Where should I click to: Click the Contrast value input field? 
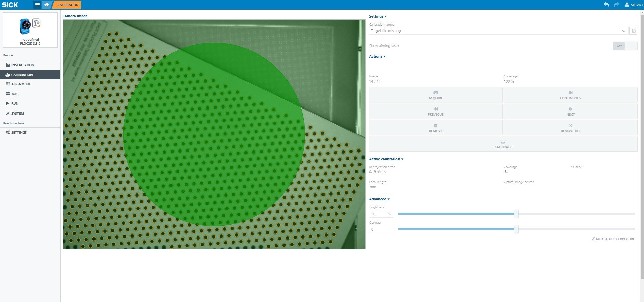[381, 229]
